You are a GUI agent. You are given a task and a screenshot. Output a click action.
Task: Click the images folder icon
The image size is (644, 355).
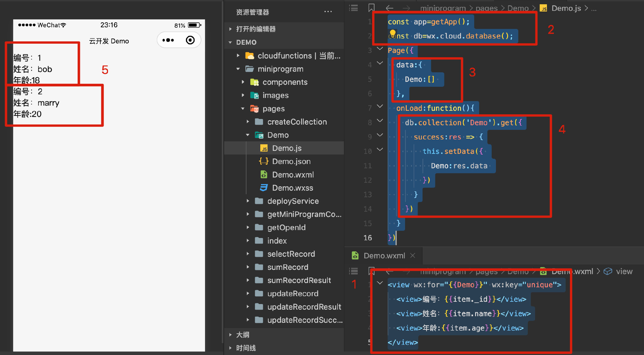(x=254, y=95)
